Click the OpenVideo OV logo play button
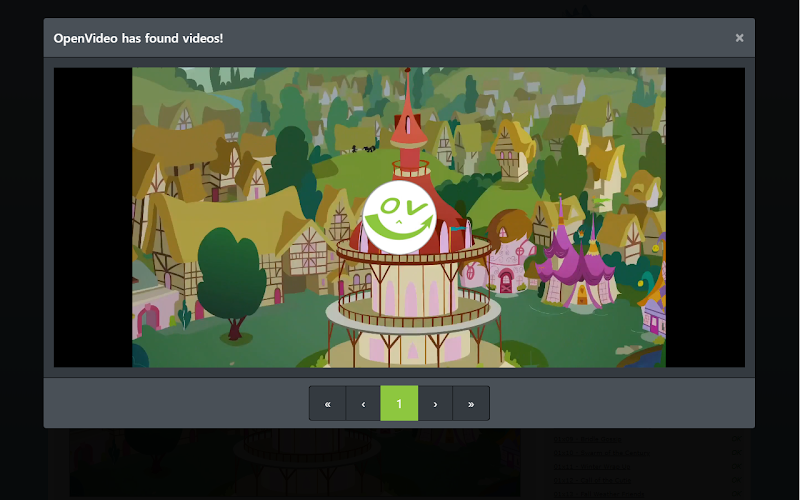This screenshot has height=500, width=800. (399, 217)
